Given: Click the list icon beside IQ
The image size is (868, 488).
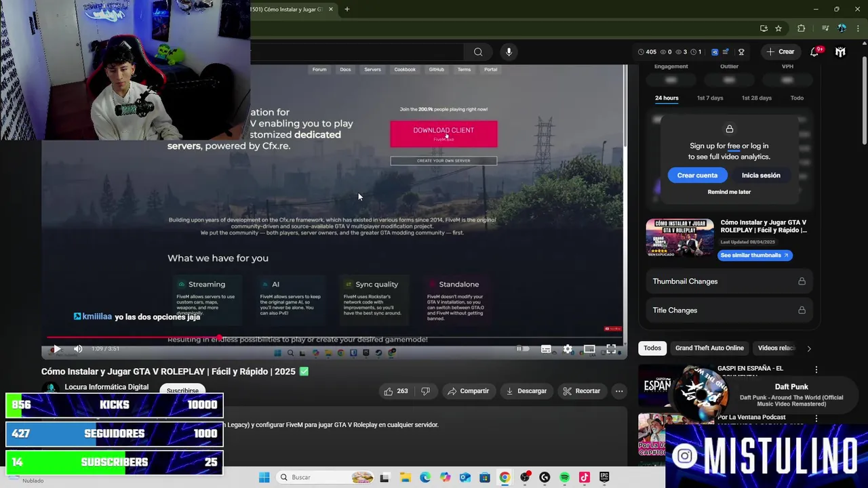Looking at the screenshot, I should pyautogui.click(x=726, y=52).
